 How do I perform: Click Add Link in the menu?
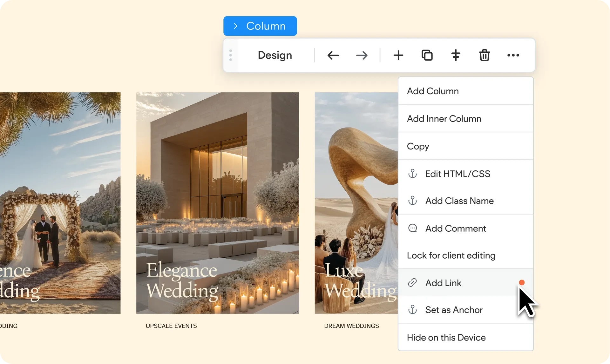tap(443, 283)
